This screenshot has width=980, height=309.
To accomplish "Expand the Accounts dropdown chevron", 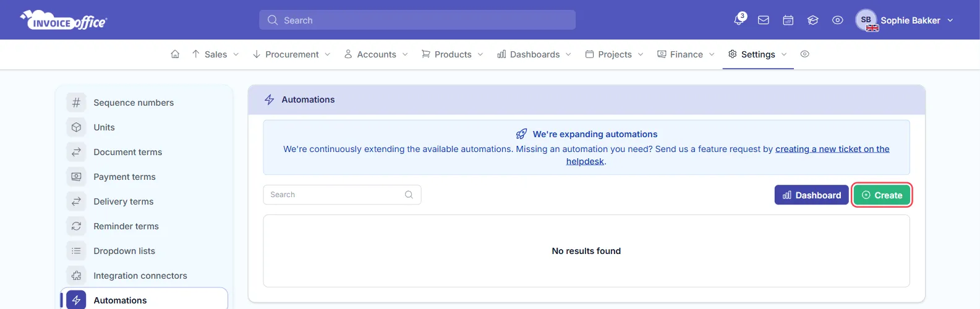I will point(406,54).
